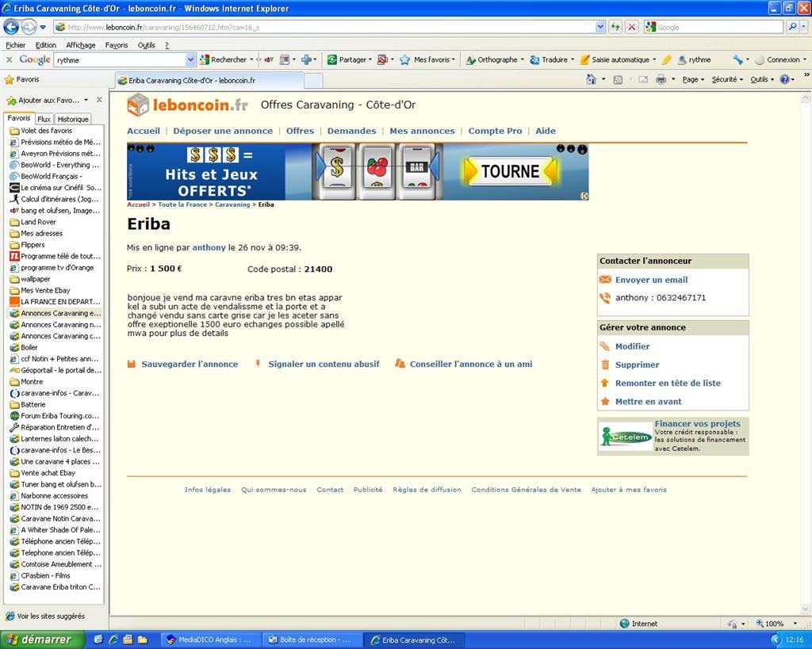The height and width of the screenshot is (649, 812).
Task: Switch to MediaDICO Anglais taskbar window
Action: pos(211,639)
